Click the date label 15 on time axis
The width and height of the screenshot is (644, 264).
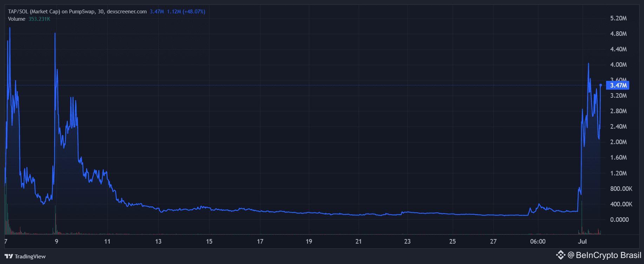pos(209,242)
